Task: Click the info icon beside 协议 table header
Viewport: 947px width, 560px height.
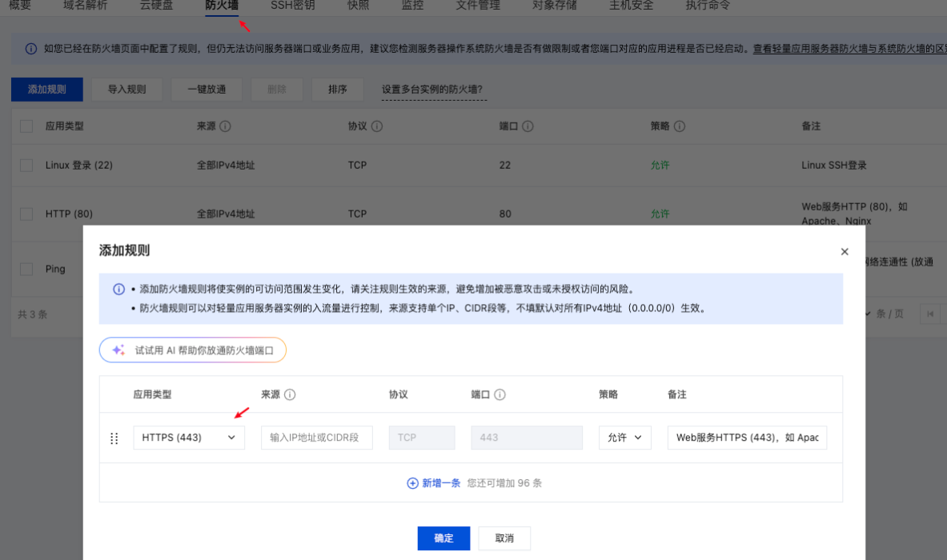Action: coord(377,126)
